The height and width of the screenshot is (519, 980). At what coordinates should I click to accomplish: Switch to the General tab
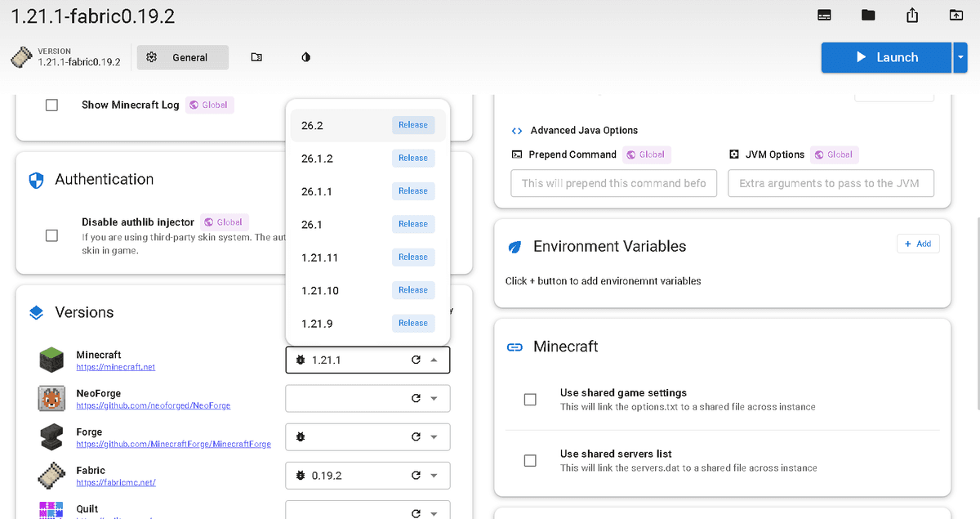(183, 57)
